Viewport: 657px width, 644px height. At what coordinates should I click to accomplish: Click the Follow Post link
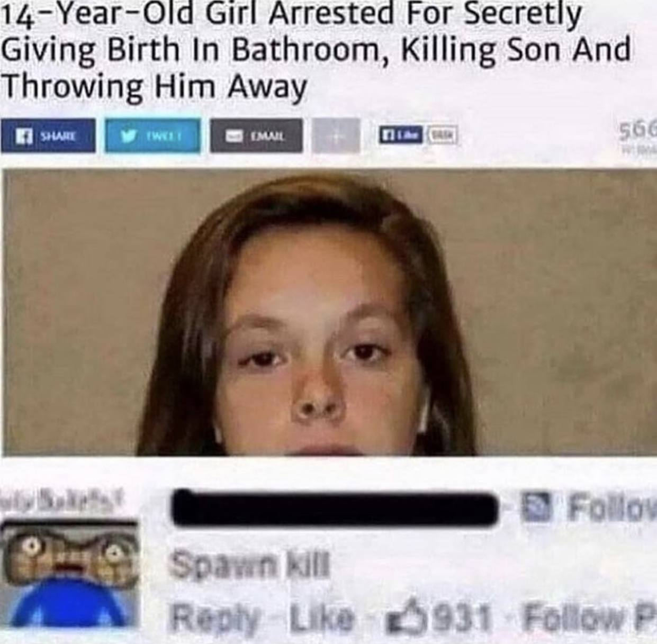pyautogui.click(x=589, y=616)
